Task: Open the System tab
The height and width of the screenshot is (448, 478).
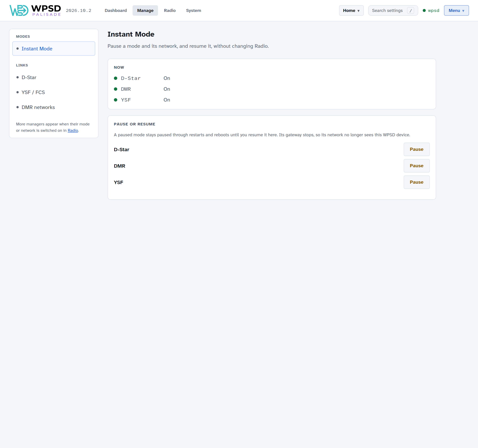Action: [194, 10]
